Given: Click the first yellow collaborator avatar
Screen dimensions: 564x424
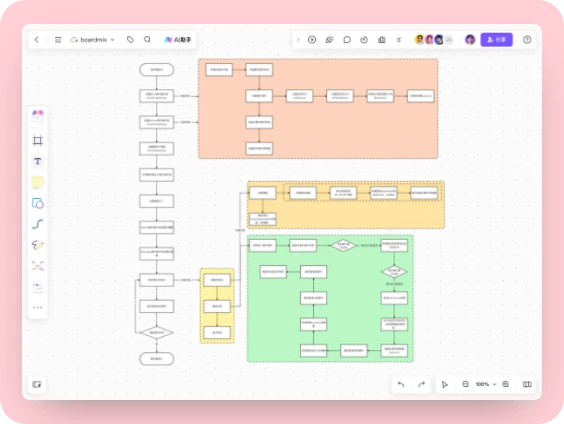Looking at the screenshot, I should click(419, 40).
